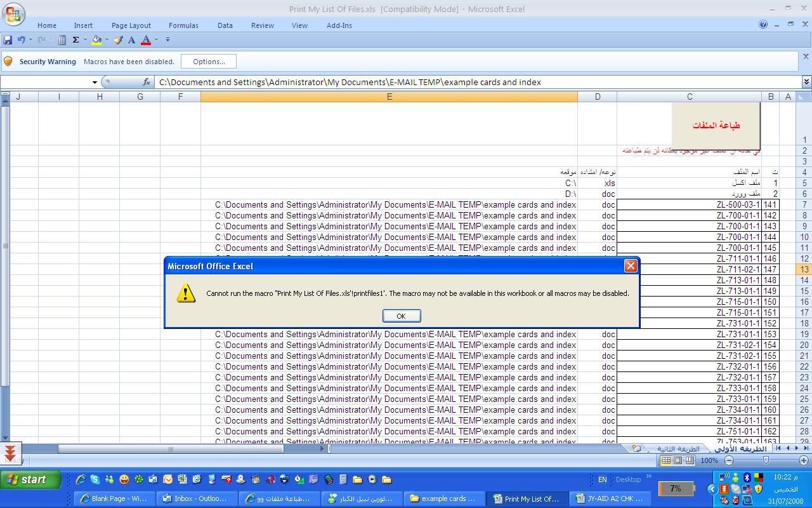The image size is (812, 508).
Task: Open the Review ribbon tab
Action: [263, 25]
